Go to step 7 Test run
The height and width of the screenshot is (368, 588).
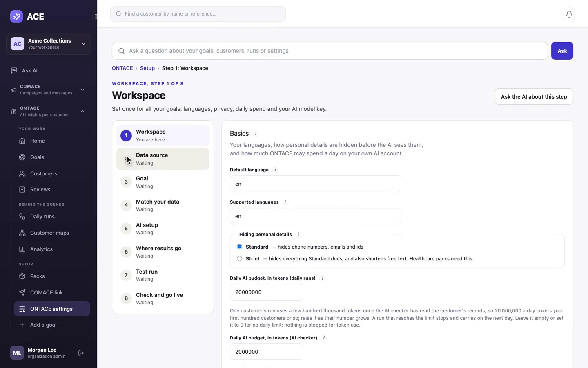163,275
